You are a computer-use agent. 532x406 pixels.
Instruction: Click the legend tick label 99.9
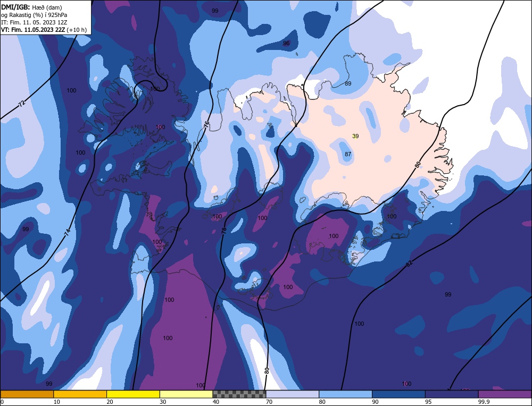[484, 402]
